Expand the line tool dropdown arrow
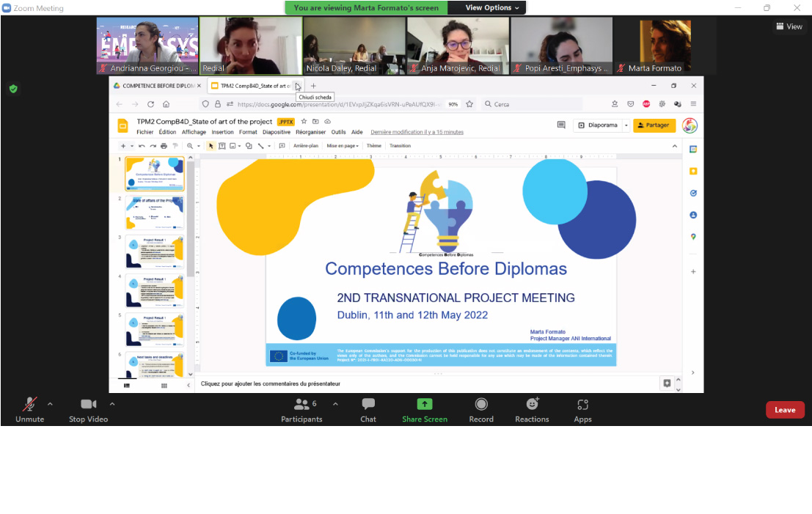812x514 pixels. (x=269, y=146)
